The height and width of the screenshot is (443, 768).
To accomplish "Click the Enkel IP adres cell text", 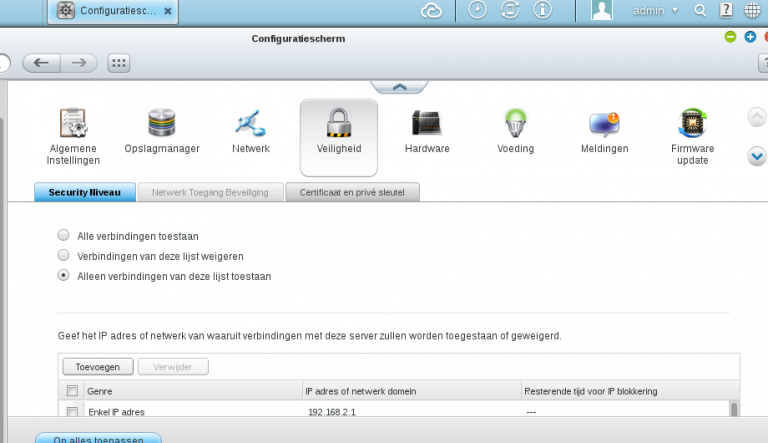I will pyautogui.click(x=116, y=412).
